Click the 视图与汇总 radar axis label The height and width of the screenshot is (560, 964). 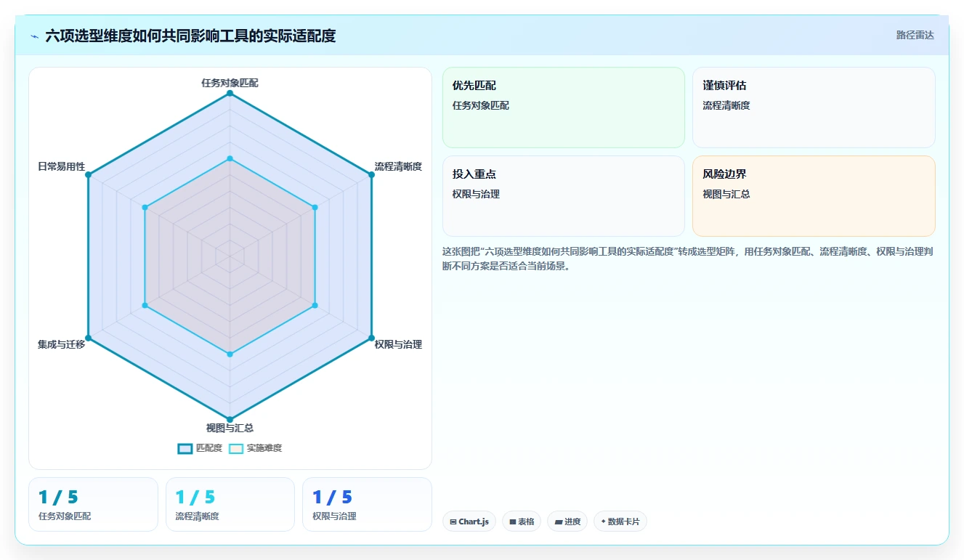tap(230, 428)
